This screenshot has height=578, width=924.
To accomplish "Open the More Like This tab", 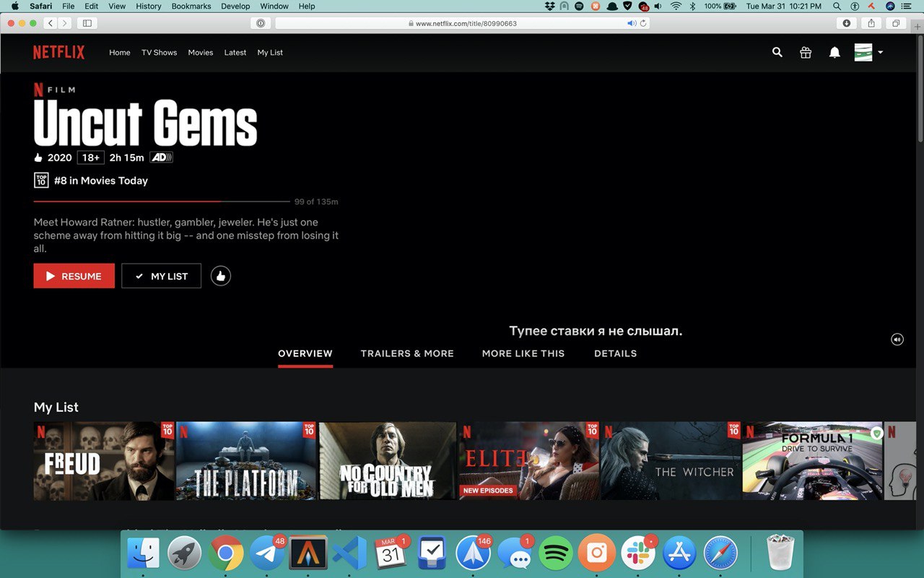I will tap(523, 353).
